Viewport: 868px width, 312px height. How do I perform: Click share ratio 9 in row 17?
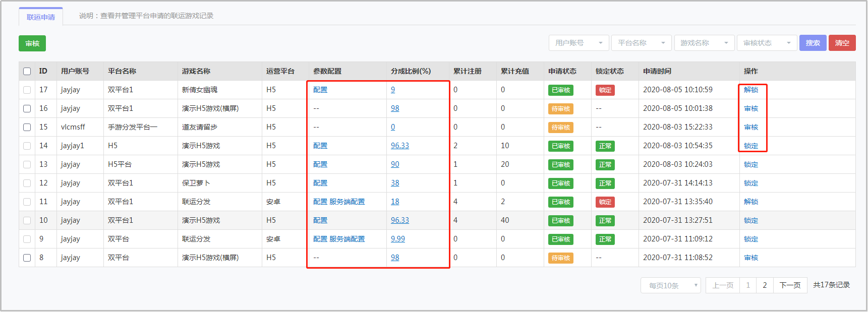point(393,90)
